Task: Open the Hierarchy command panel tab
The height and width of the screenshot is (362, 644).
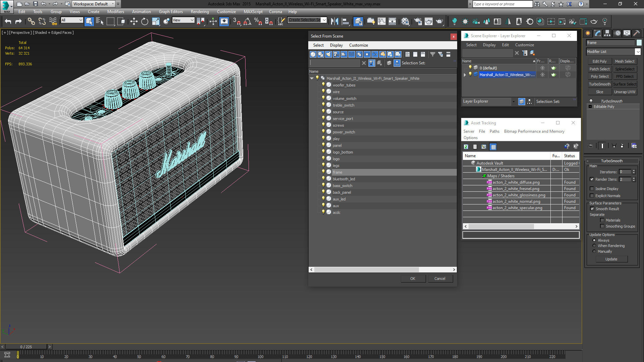Action: (x=607, y=33)
